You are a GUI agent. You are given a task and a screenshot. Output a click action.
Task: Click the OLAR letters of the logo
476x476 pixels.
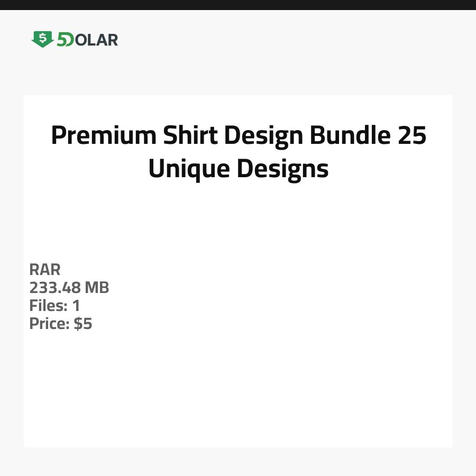point(96,40)
